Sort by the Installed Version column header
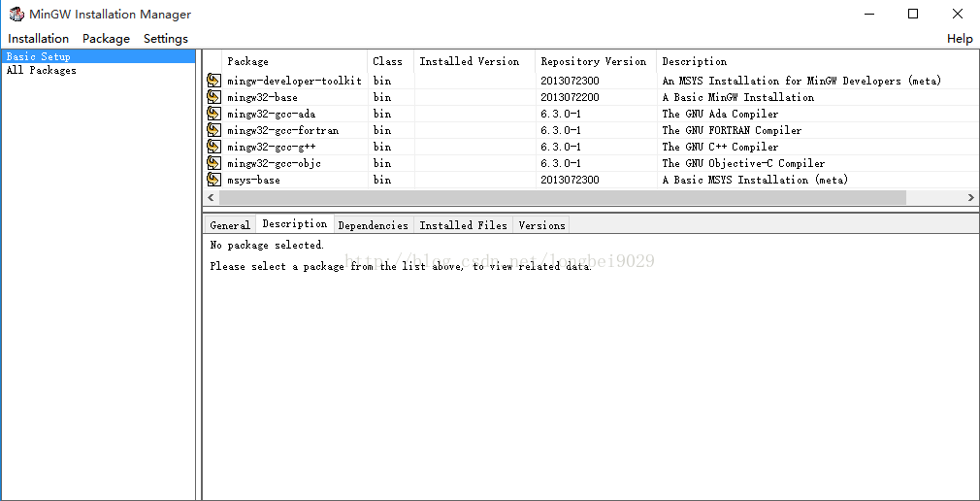This screenshot has width=980, height=501. [474, 61]
